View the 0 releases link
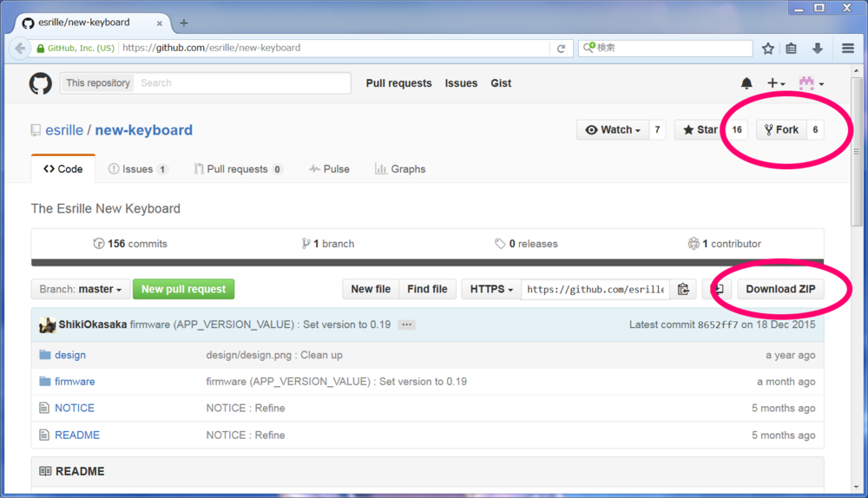Viewport: 868px width, 498px height. [526, 244]
